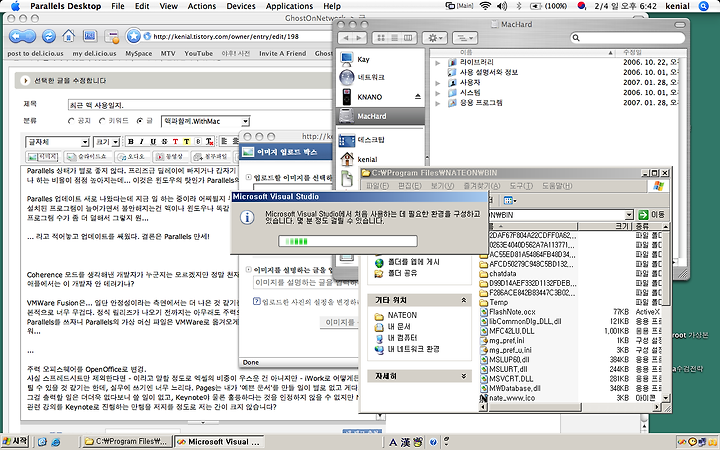Open the Explorer address bar dropdown
Viewport: 720px width, 450px height.
tap(629, 215)
